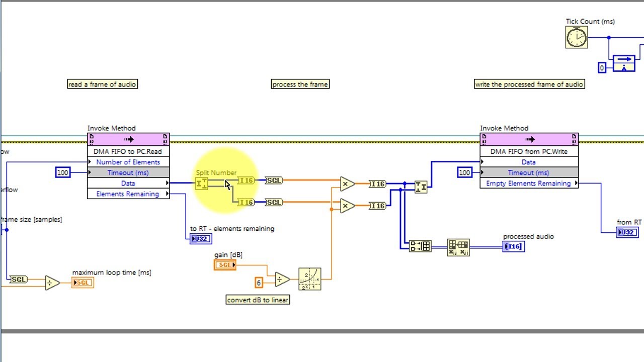Click the Empty Elements Remaining row
644x362 pixels.
pos(529,183)
